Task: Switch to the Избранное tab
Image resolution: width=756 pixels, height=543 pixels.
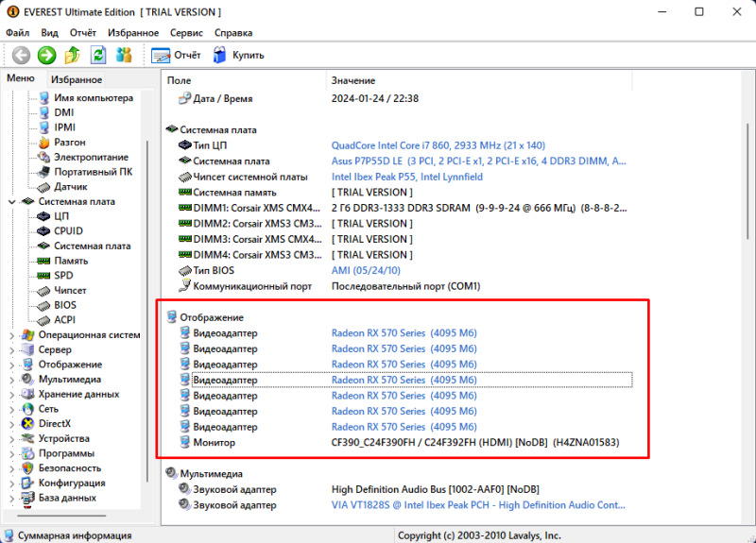Action: (x=77, y=80)
